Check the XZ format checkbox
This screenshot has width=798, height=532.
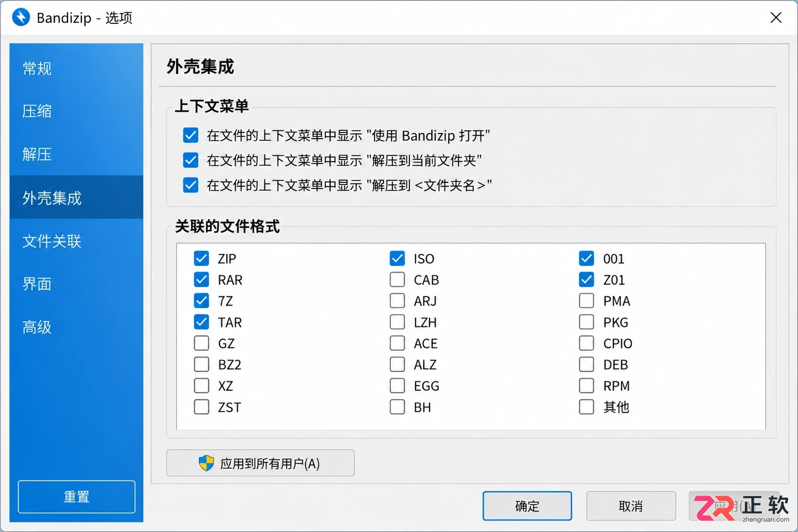[x=202, y=385]
